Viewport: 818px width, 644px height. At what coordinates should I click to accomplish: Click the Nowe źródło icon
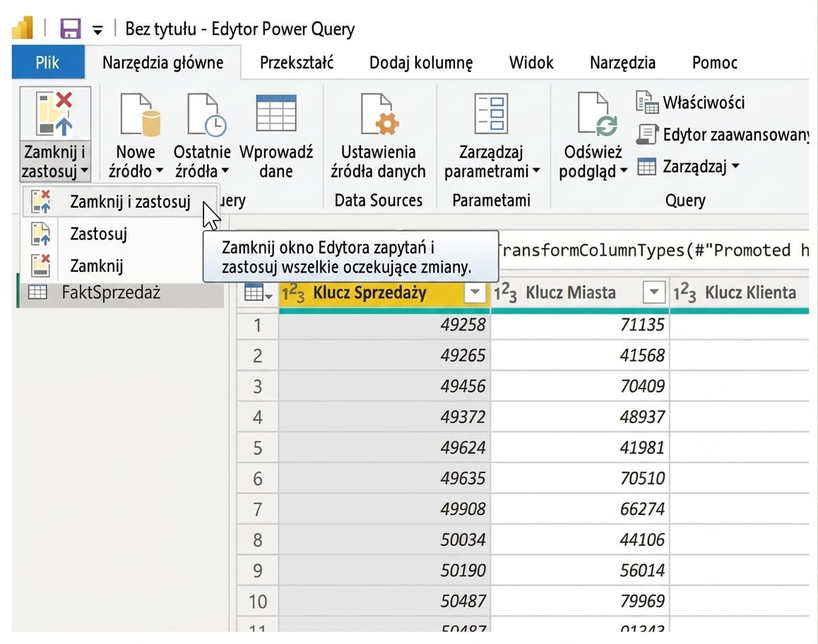[x=139, y=114]
